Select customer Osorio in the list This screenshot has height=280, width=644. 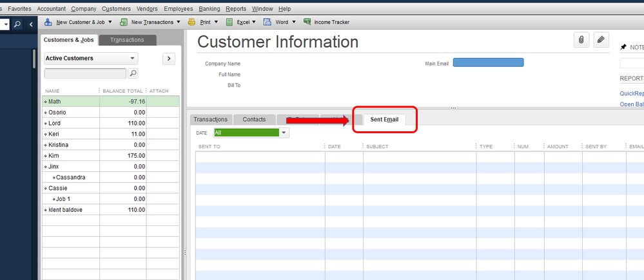[111, 113]
